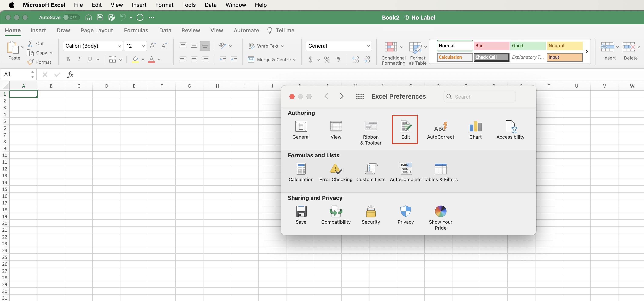This screenshot has height=301, width=644.
Task: Click the percent style icon
Action: [x=327, y=60]
